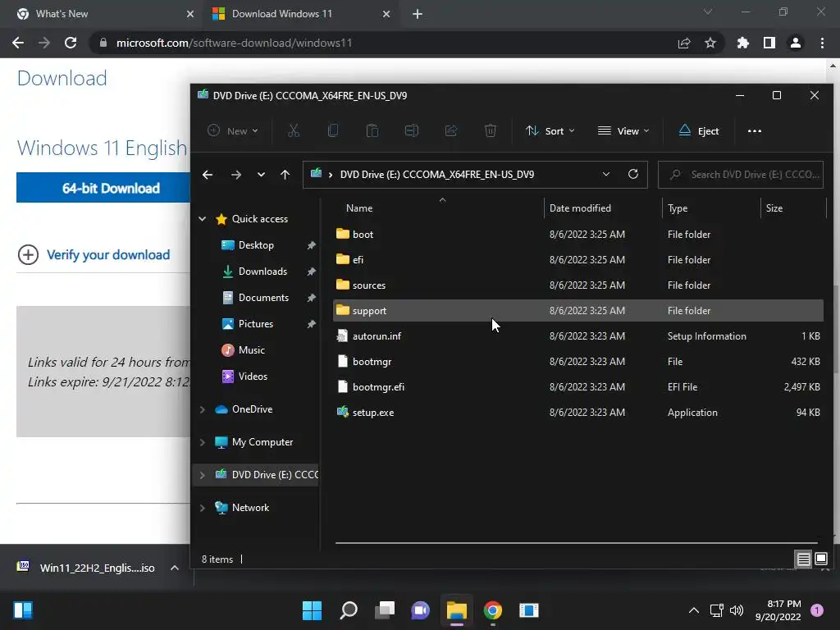The width and height of the screenshot is (840, 630).
Task: Expand OneDrive tree node
Action: [x=202, y=409]
